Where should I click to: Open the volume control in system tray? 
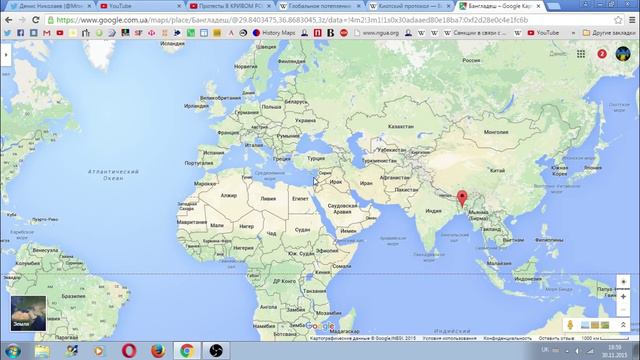pos(577,351)
